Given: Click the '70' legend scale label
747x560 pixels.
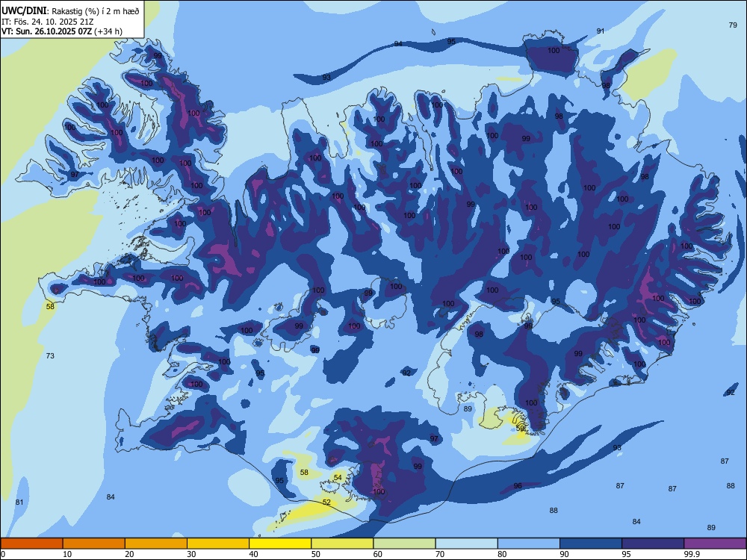Looking at the screenshot, I should (x=440, y=554).
